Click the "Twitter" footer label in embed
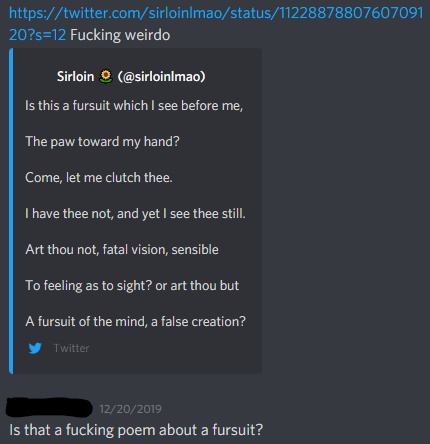This screenshot has width=430, height=444. tap(71, 348)
